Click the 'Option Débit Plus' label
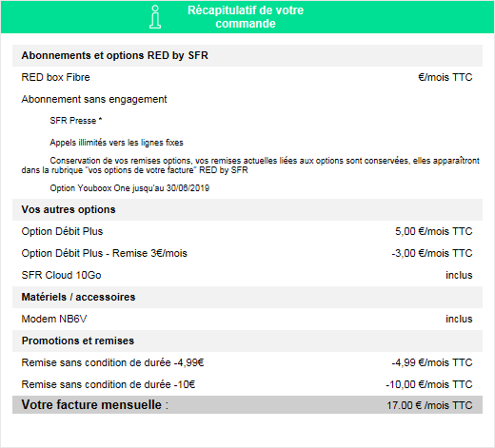This screenshot has height=448, width=495. click(62, 231)
